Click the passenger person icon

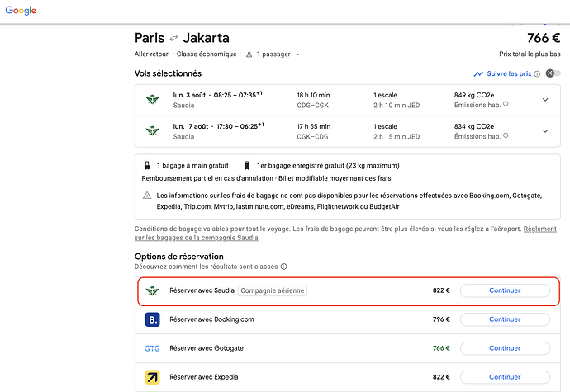[x=249, y=54]
